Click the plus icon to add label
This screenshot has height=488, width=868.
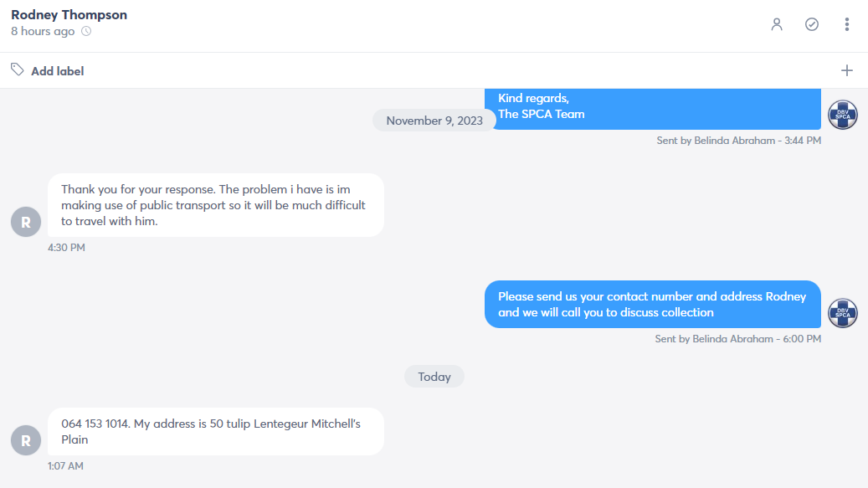tap(846, 71)
